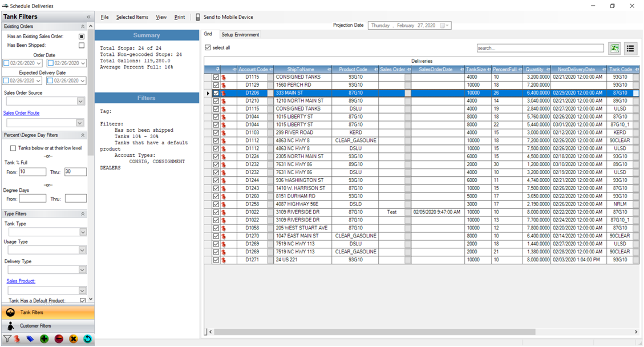Click the pushpin icon in row D1206
Image resolution: width=644 pixels, height=347 pixels.
click(224, 93)
